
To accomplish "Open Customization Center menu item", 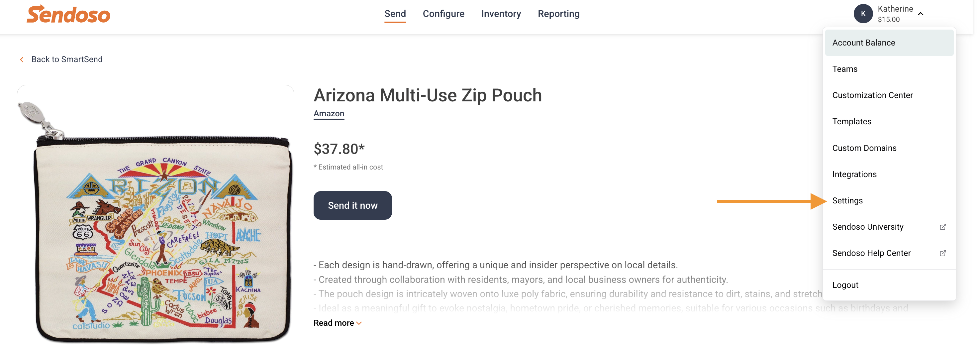I will [x=889, y=95].
